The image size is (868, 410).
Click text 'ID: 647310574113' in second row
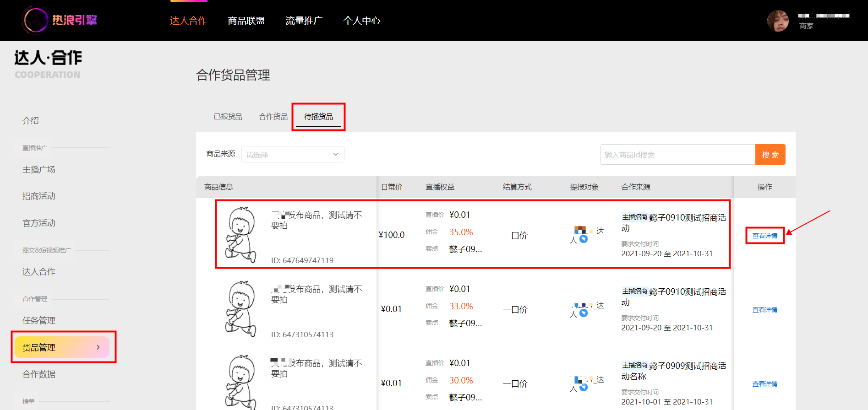point(302,334)
